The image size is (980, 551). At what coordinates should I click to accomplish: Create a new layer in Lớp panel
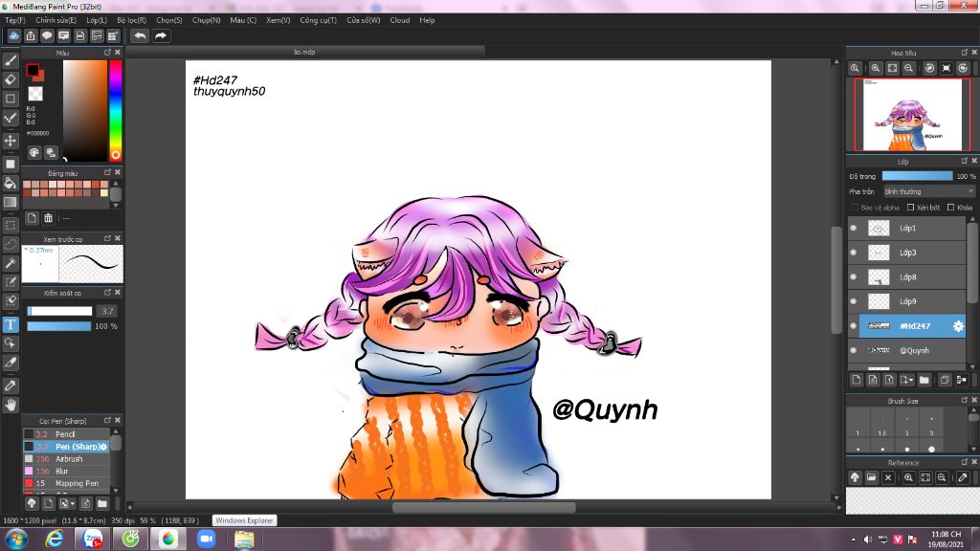point(857,380)
